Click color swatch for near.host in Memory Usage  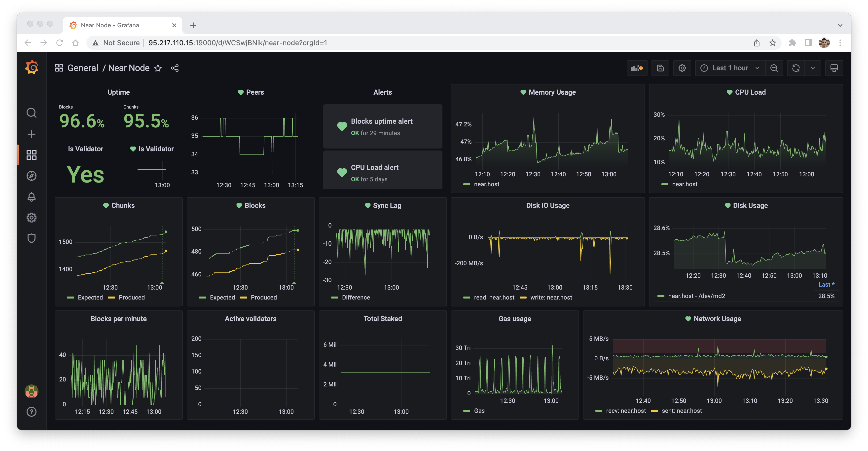point(467,184)
